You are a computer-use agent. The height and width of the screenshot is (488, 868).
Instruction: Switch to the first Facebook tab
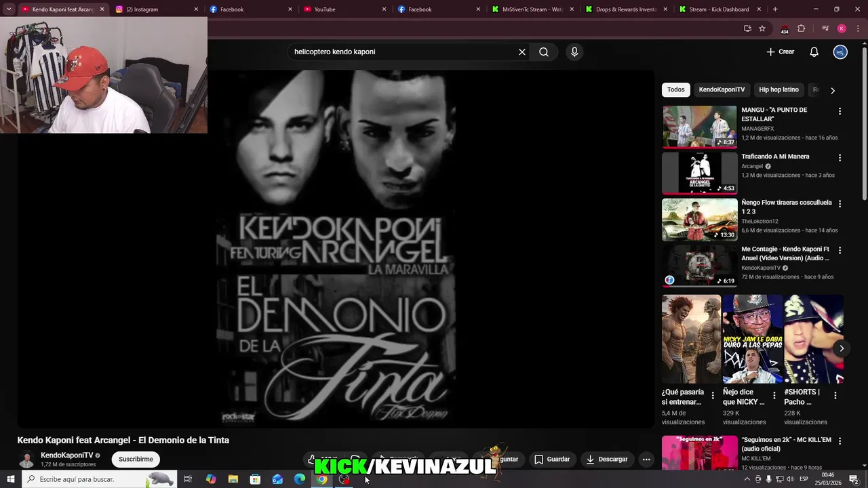(250, 9)
